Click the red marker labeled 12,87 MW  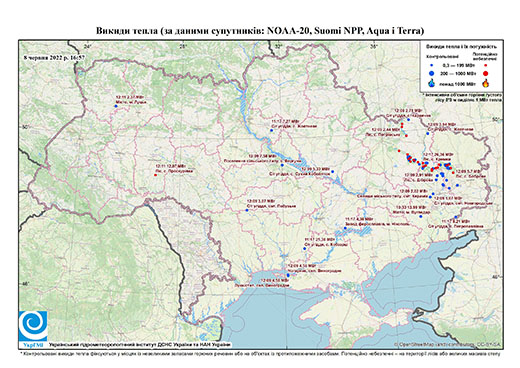point(155,175)
